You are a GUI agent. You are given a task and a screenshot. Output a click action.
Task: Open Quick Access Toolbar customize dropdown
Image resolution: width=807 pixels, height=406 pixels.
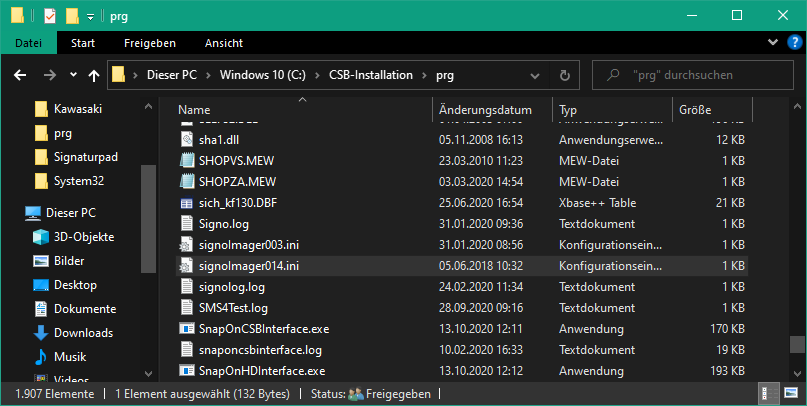90,16
